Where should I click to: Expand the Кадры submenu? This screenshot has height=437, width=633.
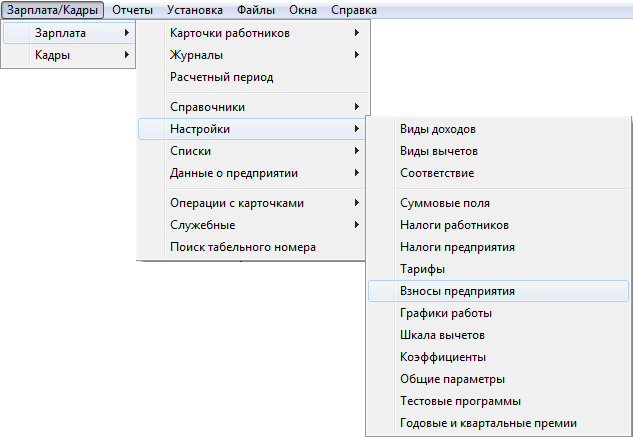[68, 55]
